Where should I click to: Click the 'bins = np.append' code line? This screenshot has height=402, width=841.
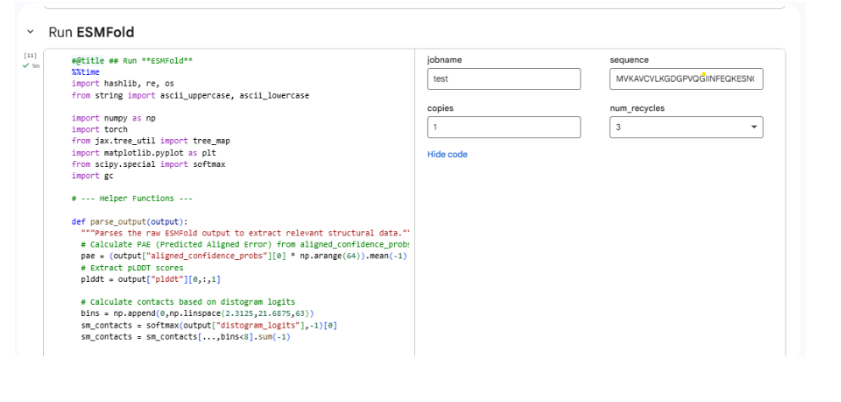(197, 313)
